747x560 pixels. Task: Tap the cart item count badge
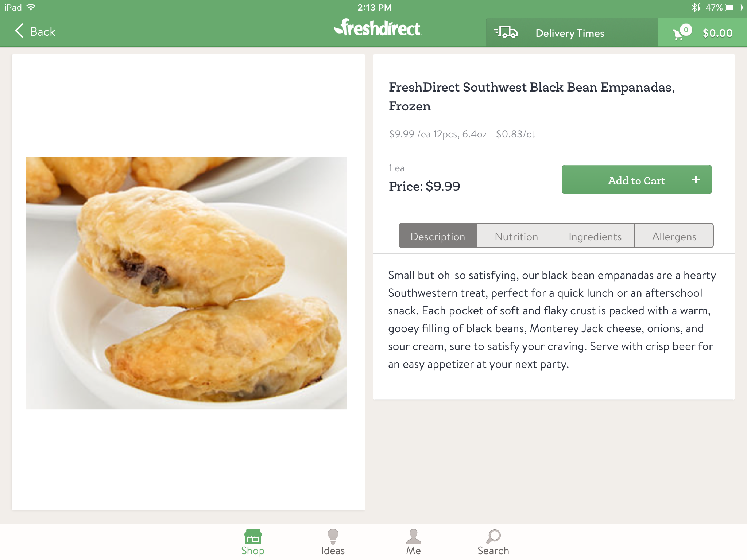pyautogui.click(x=686, y=29)
